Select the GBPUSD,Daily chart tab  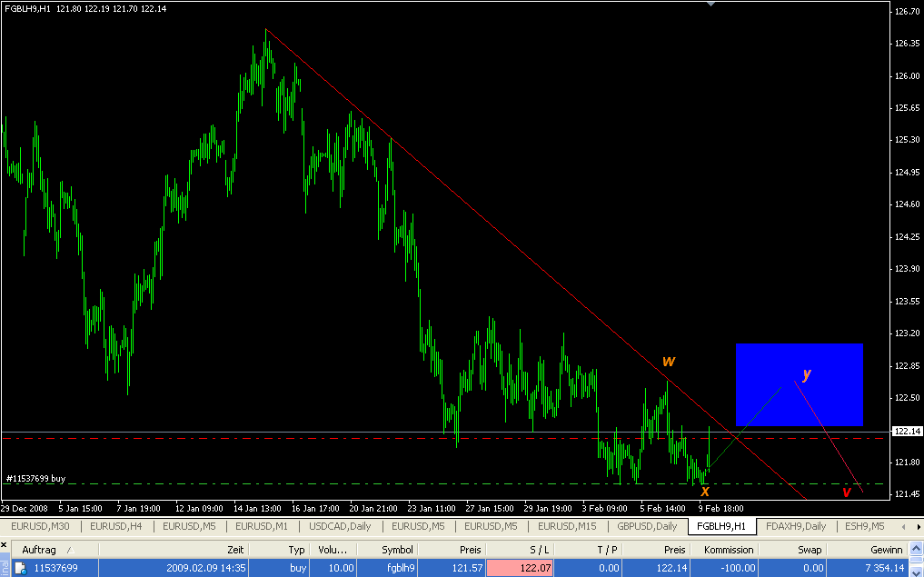tap(647, 526)
